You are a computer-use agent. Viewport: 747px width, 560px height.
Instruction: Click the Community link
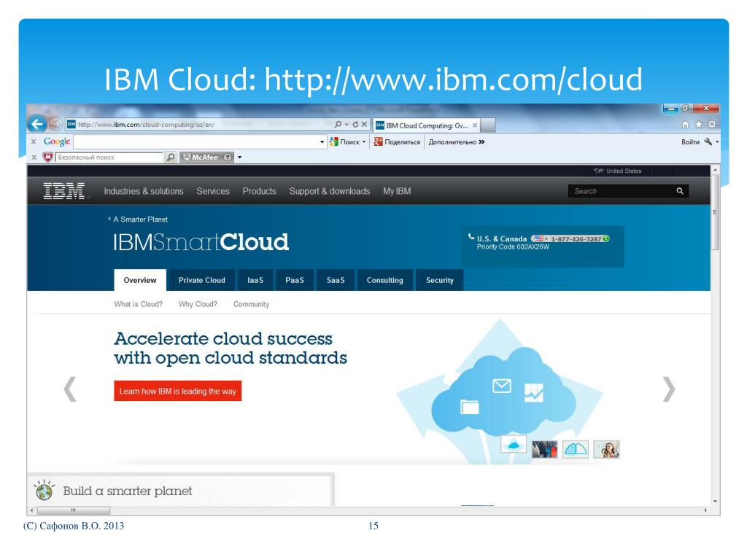pos(251,304)
